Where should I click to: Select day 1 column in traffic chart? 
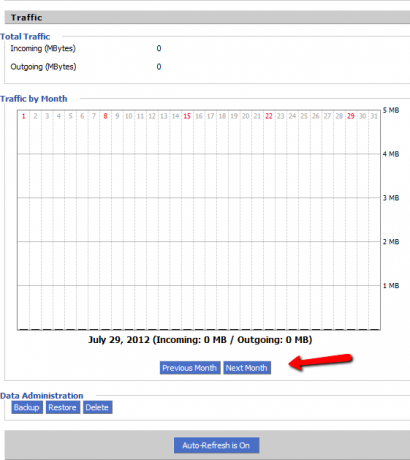tap(24, 116)
